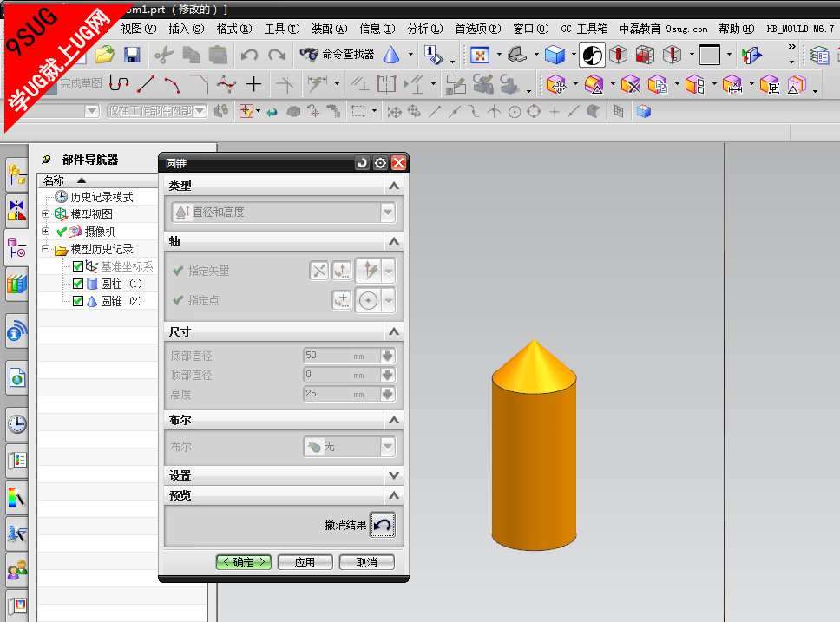Select the sketch Line tool
Screen dimensions: 840x622
(x=146, y=83)
